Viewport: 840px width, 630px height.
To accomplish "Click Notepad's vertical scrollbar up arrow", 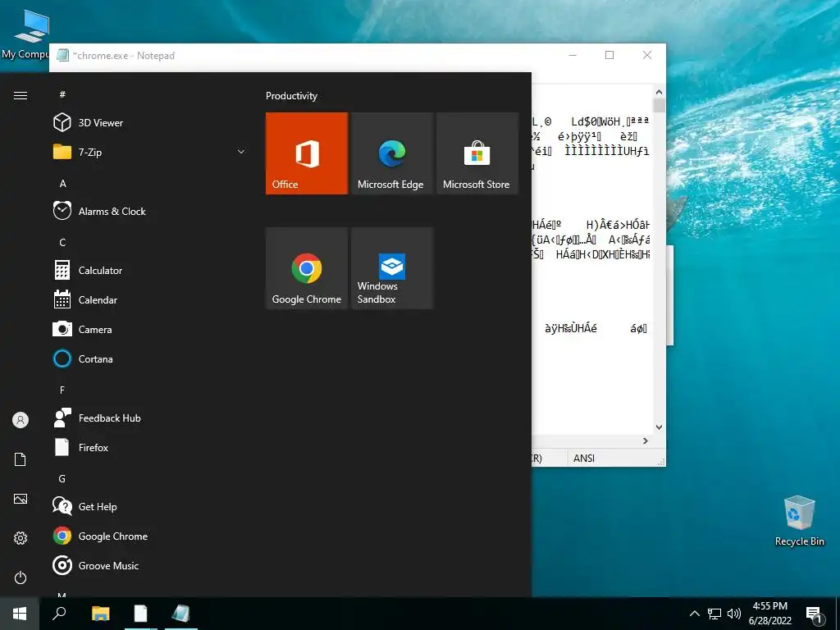I will click(659, 92).
